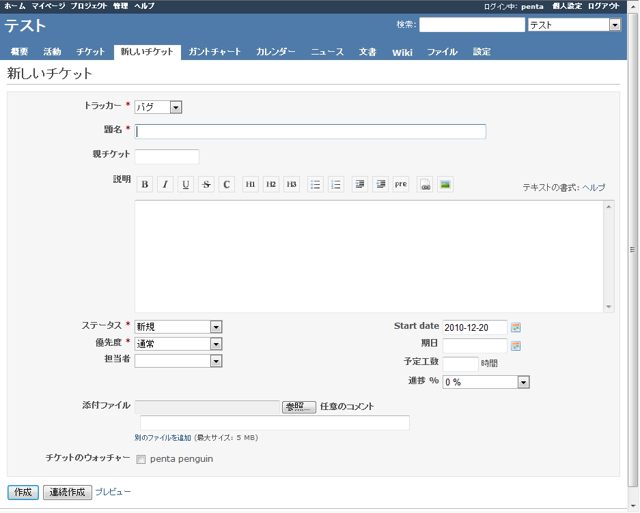Image resolution: width=640 pixels, height=513 pixels.
Task: Open 担当者 assignee dropdown
Action: coord(178,361)
